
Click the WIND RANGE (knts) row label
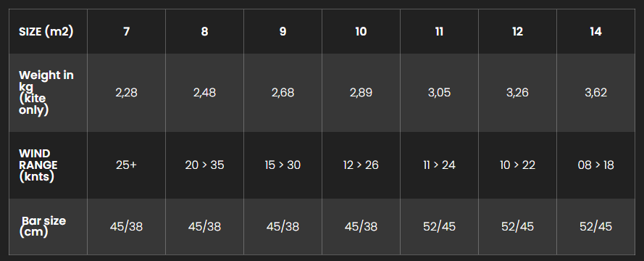pyautogui.click(x=48, y=165)
